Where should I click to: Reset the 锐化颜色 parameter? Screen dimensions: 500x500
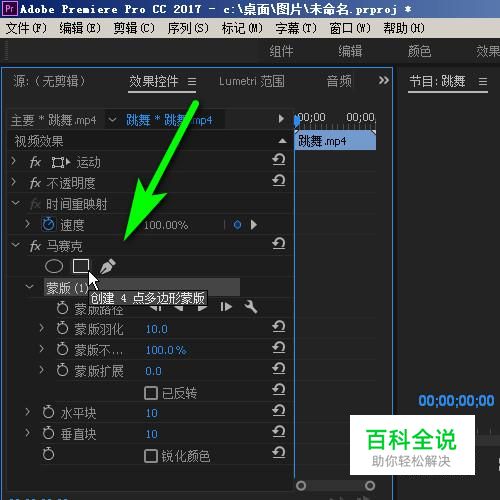(x=279, y=453)
